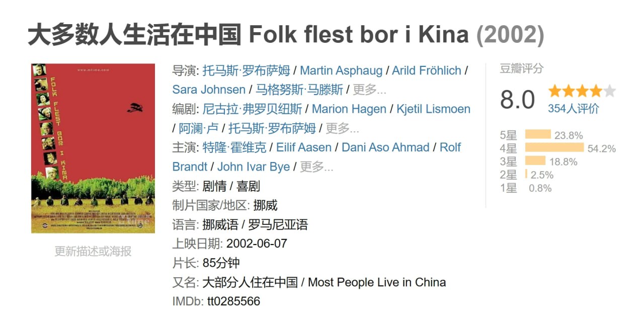Click the star rating icons
The width and height of the screenshot is (644, 327).
(x=582, y=91)
